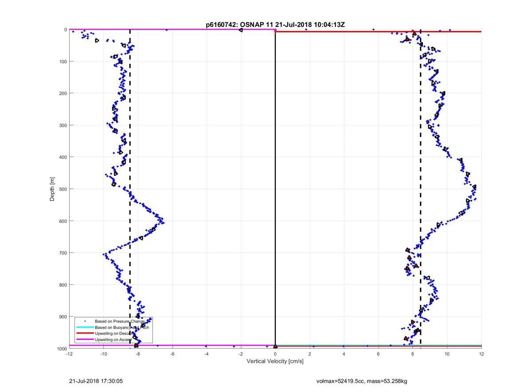Click legend entry 'Upwelling on Ascent'
The height and width of the screenshot is (392, 532).
coord(113,339)
